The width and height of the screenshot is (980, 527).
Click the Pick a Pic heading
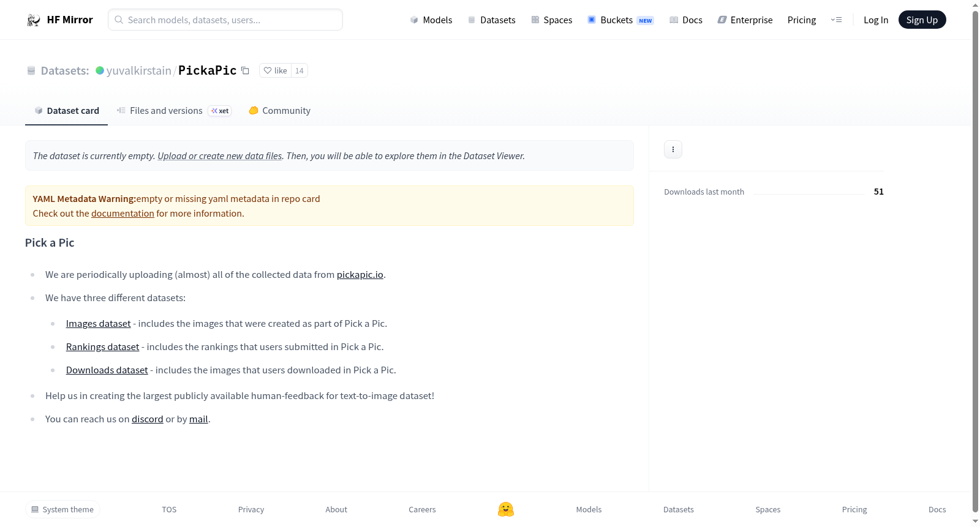point(50,243)
